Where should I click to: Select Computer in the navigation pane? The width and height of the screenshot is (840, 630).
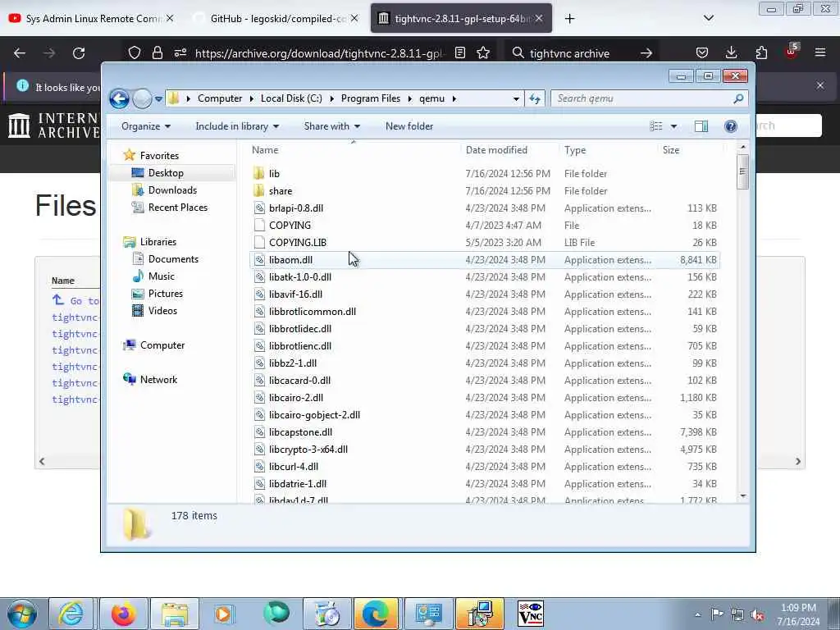162,345
